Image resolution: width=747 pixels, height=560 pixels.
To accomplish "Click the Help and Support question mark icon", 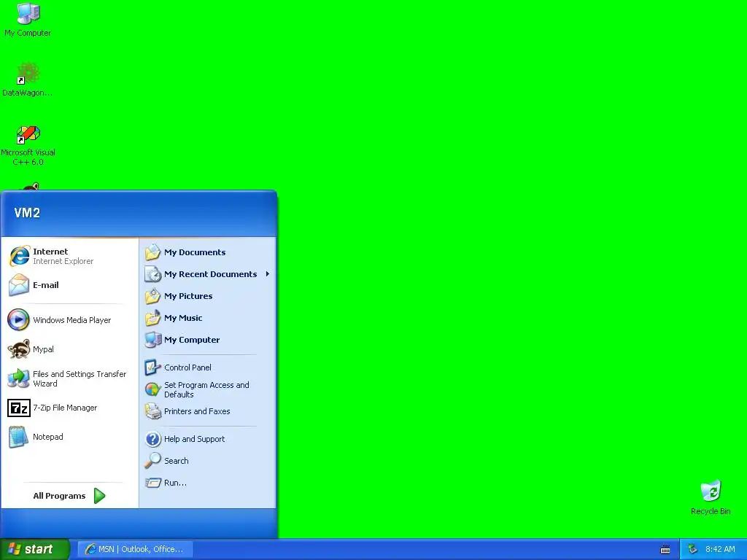I will (x=153, y=439).
